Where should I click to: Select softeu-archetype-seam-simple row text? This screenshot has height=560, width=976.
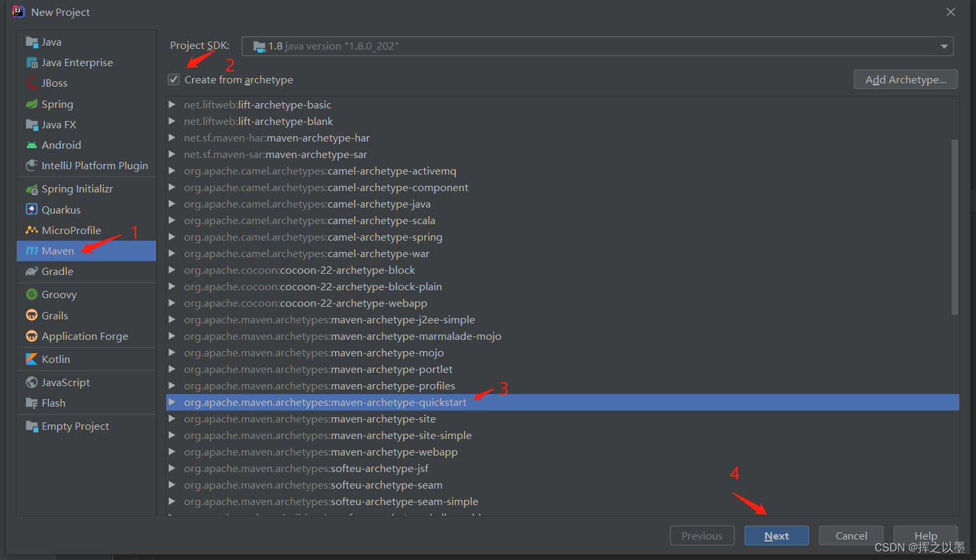(x=331, y=502)
